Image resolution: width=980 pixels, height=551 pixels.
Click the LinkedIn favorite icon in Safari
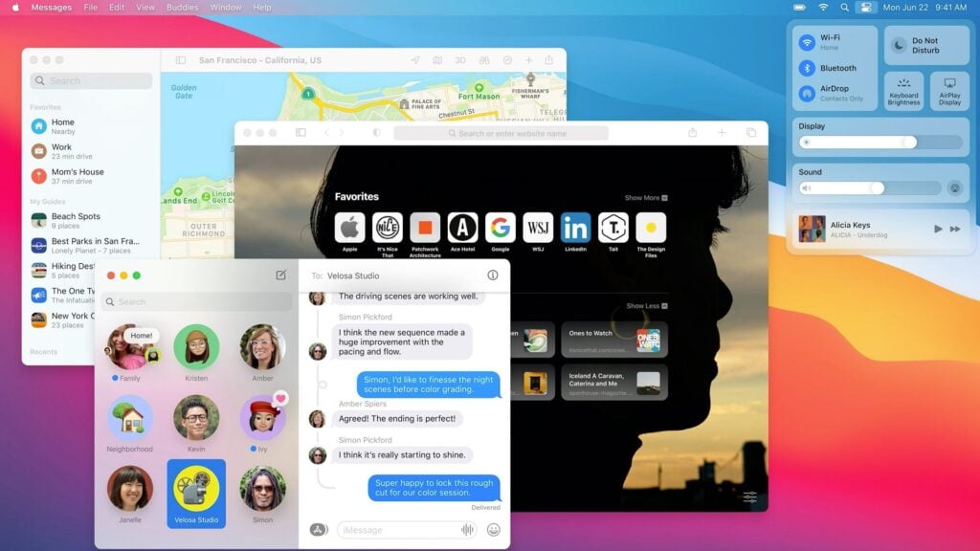[x=575, y=228]
